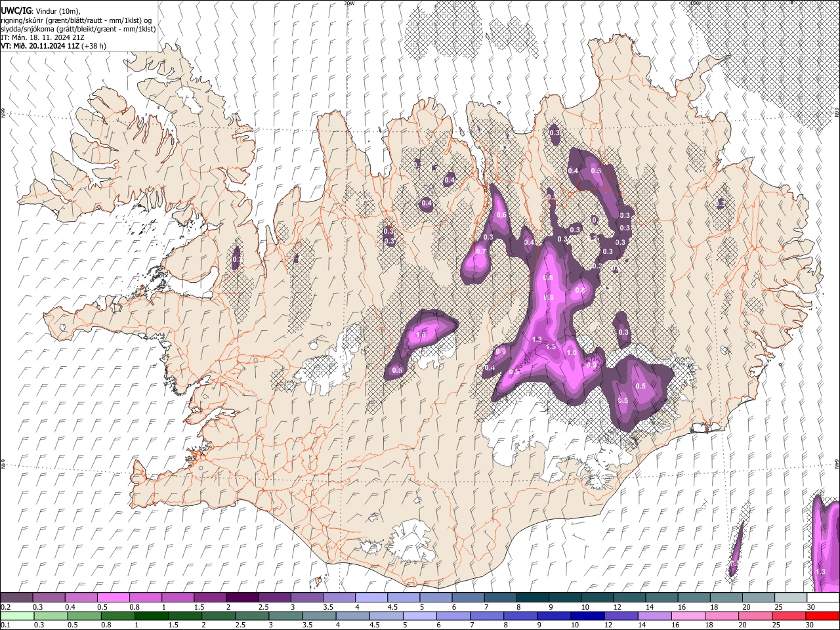Screen dimensions: 840x630
Task: Select the pale green lower swatch labeled 0.1
Action: click(17, 616)
